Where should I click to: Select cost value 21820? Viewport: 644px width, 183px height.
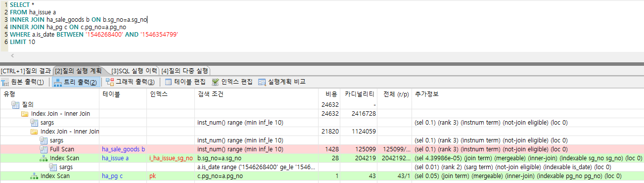[x=330, y=131]
